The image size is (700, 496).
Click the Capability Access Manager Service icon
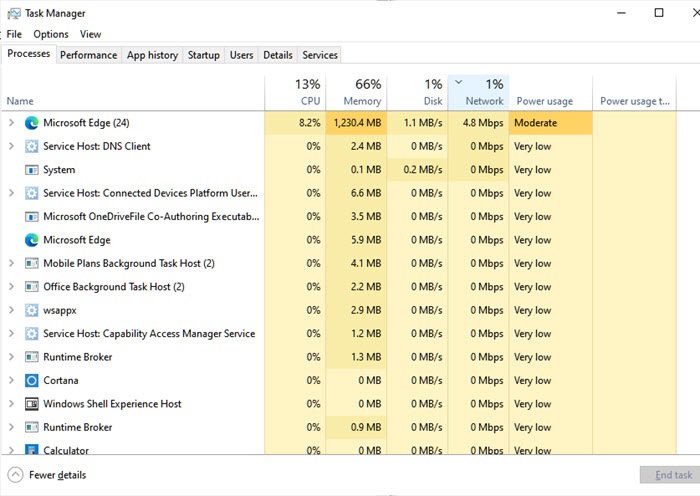click(31, 333)
